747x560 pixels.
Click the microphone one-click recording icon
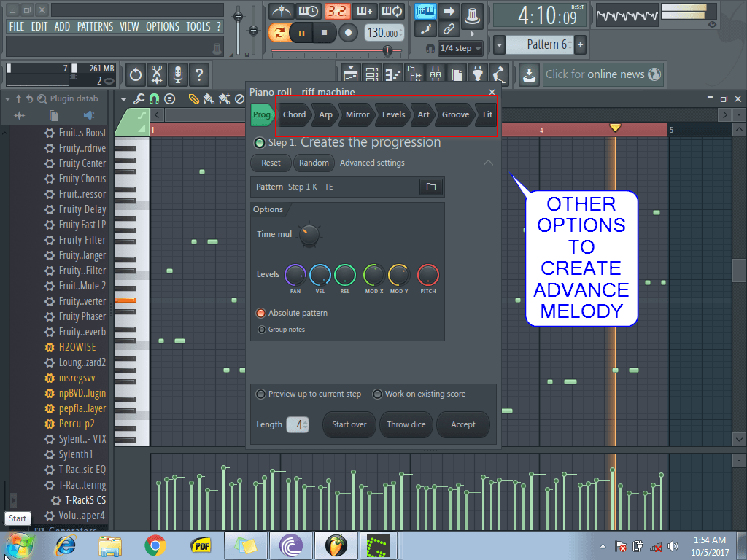[x=178, y=74]
